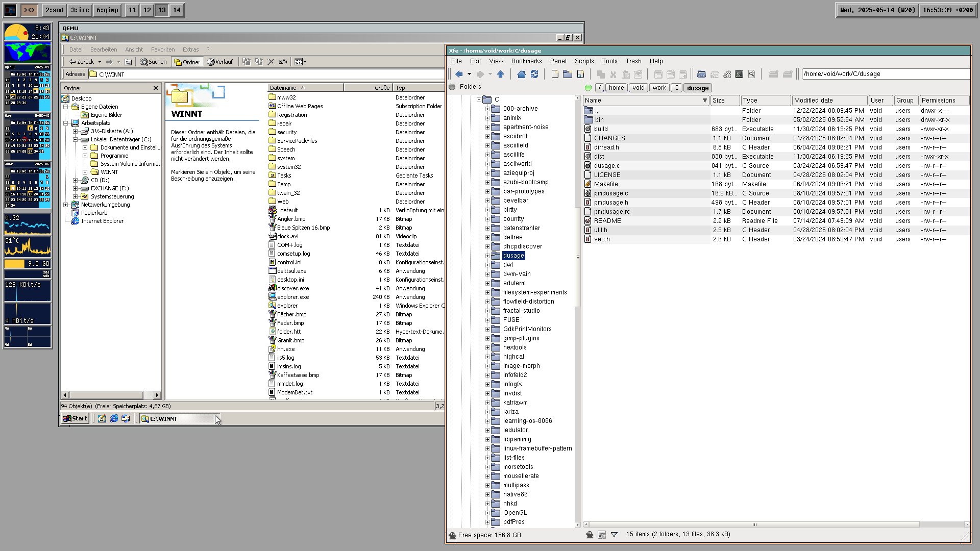
Task: Collapse Lokaler Datenträger (C:) node
Action: point(76,139)
